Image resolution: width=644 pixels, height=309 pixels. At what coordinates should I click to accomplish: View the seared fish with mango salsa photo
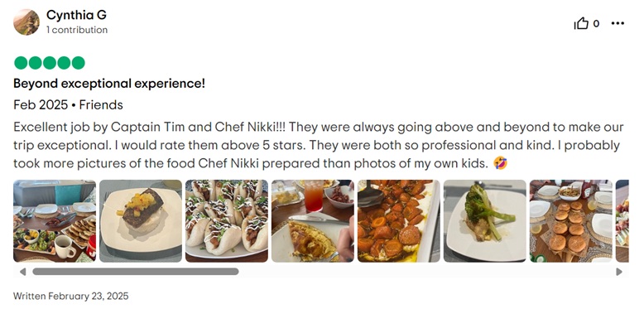(x=141, y=221)
